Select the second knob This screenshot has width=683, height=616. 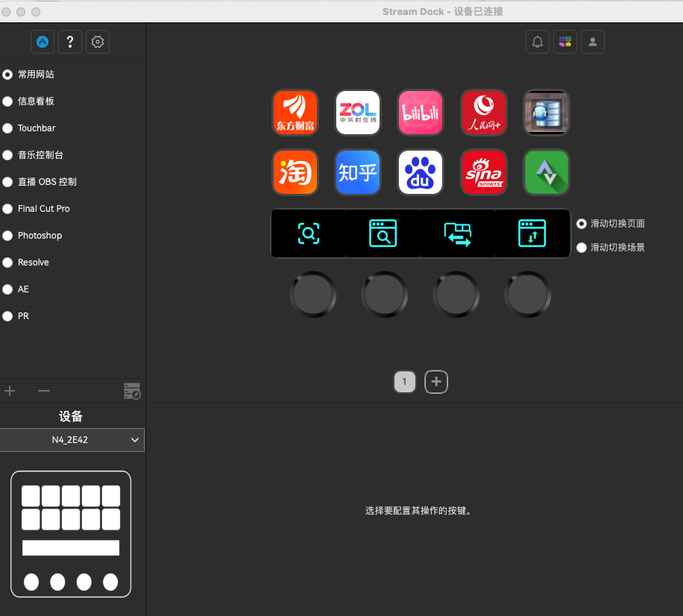tap(385, 295)
